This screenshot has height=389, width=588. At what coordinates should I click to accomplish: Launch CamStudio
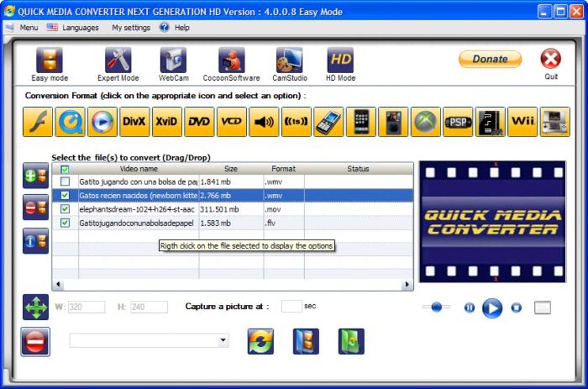(289, 64)
